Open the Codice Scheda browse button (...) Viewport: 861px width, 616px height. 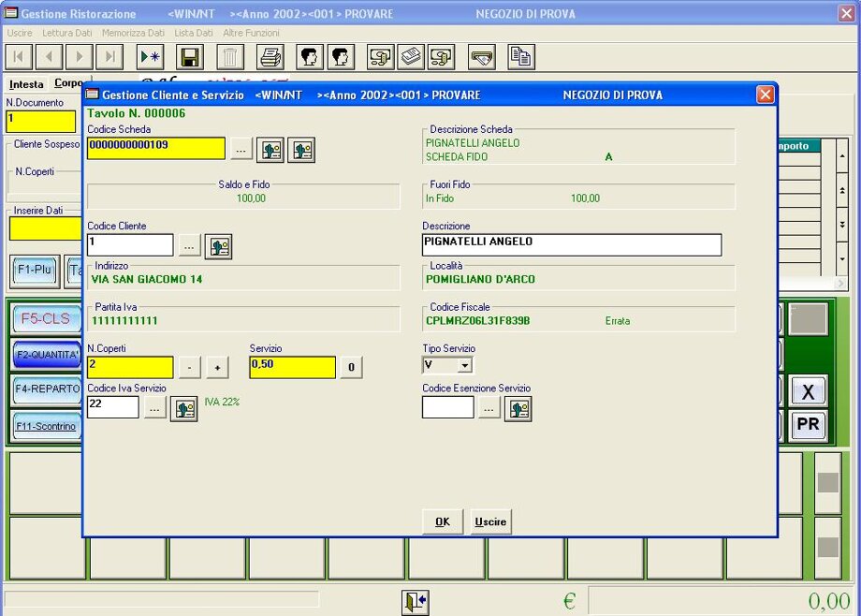241,149
